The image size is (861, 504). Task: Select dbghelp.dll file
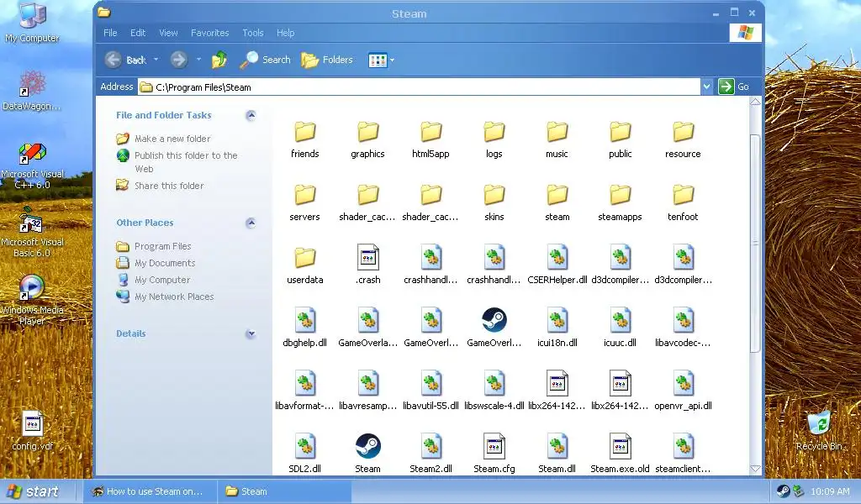point(304,329)
